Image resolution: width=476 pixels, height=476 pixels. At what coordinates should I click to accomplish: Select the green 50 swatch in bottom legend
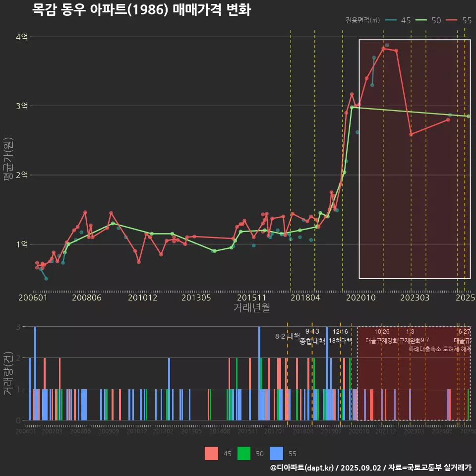(x=244, y=453)
